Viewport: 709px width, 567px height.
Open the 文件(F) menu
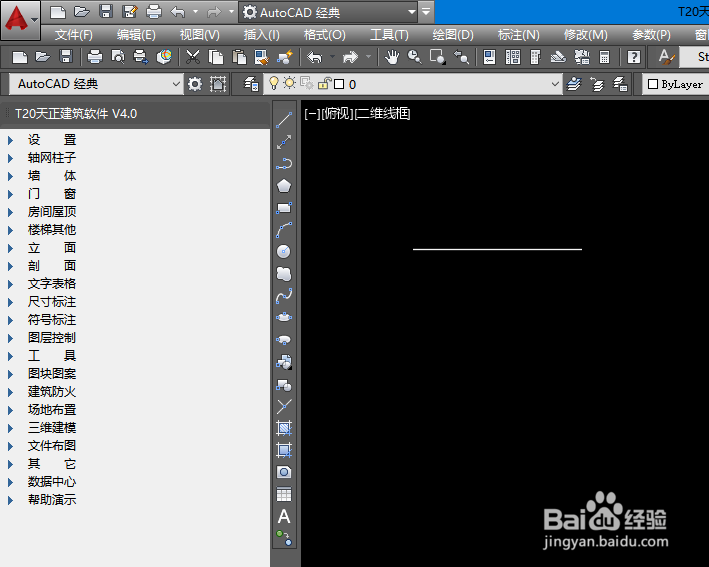[x=74, y=35]
